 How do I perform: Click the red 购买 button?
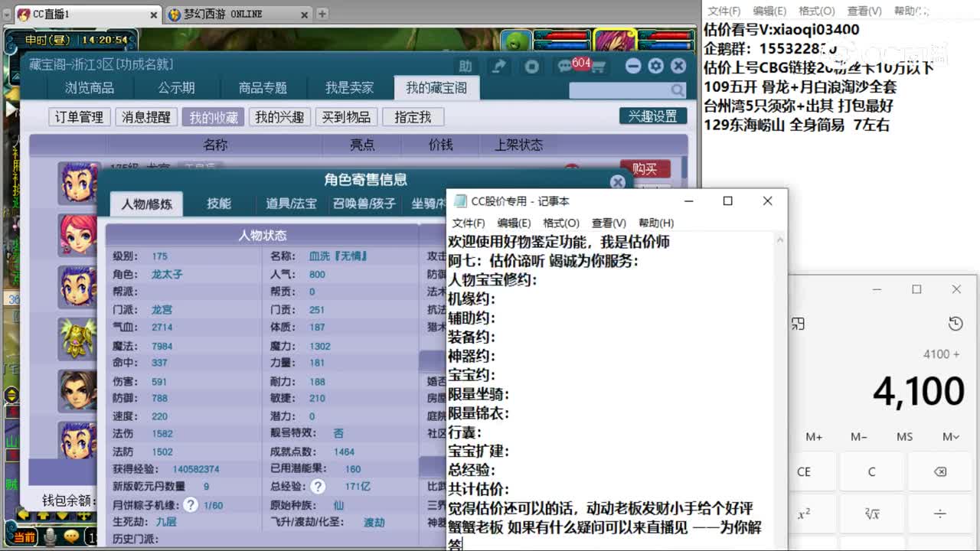[x=645, y=168]
